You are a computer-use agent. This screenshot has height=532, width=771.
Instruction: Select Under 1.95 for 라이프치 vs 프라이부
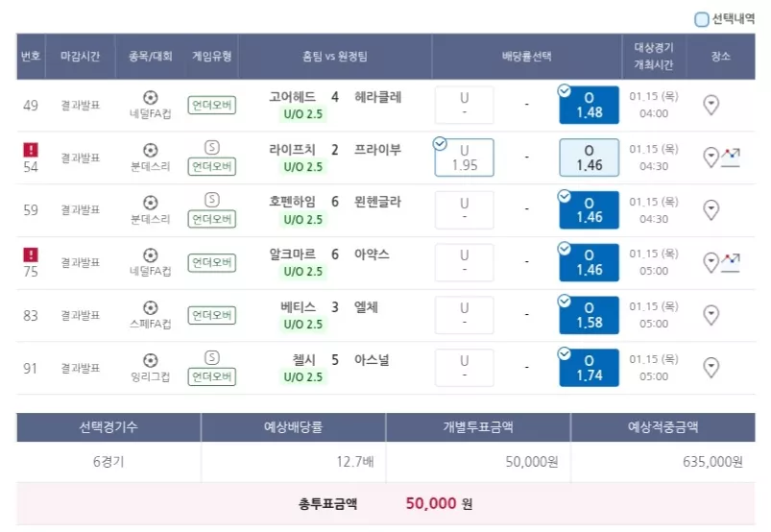coord(464,157)
